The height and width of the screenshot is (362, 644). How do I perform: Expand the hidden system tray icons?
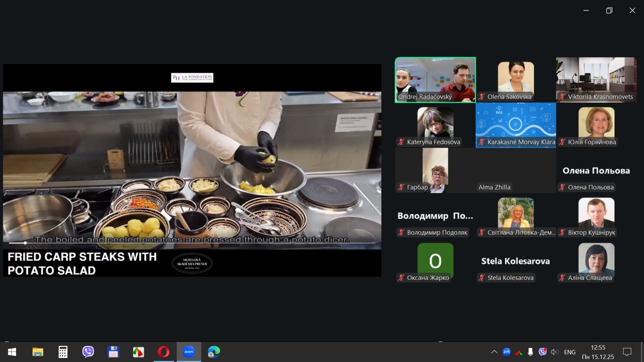(x=494, y=352)
